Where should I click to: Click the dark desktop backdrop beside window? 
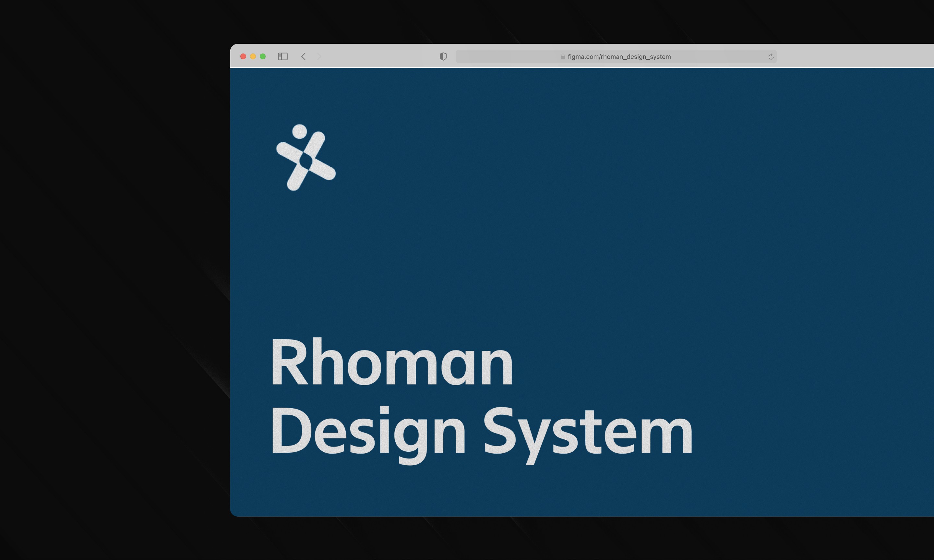(x=113, y=264)
